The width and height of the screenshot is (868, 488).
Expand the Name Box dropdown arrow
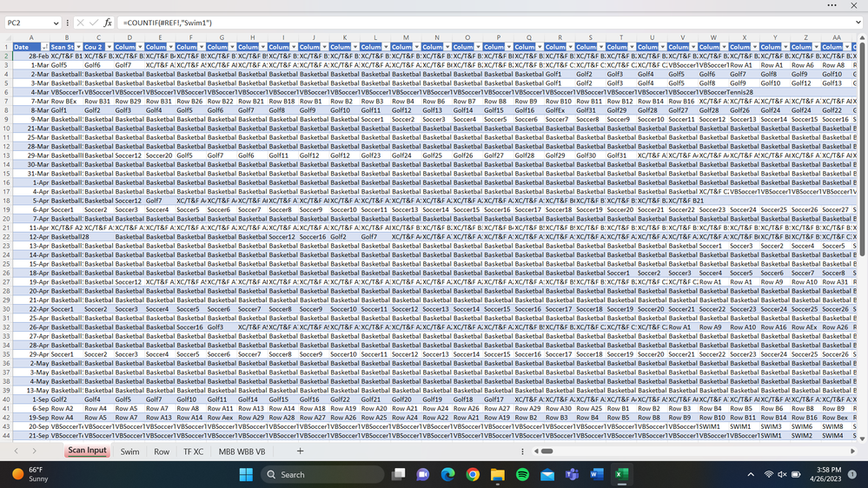click(56, 23)
